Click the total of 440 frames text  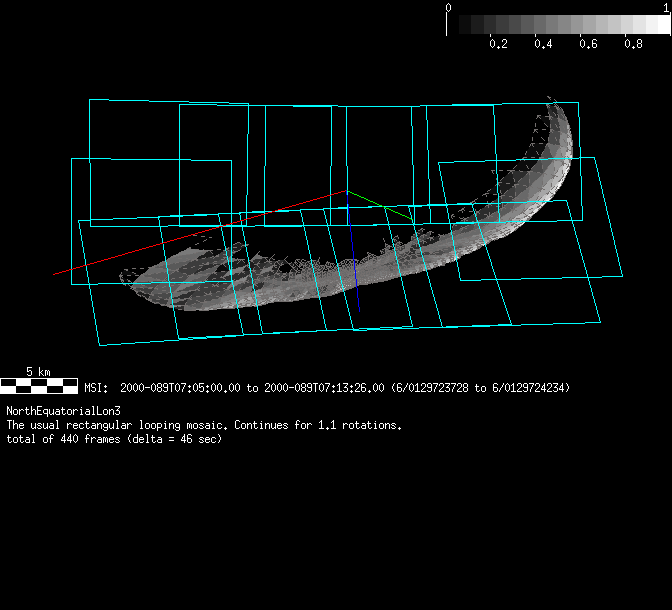click(113, 439)
